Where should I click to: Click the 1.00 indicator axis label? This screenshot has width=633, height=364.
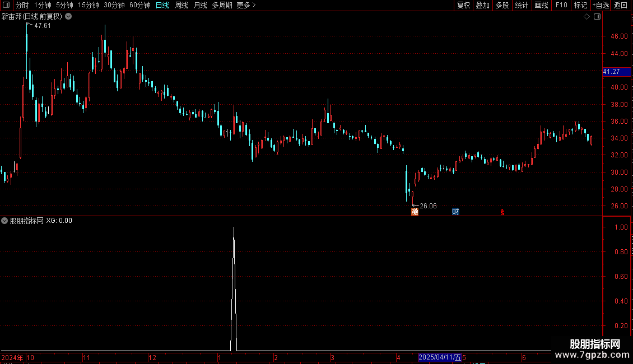click(x=621, y=227)
